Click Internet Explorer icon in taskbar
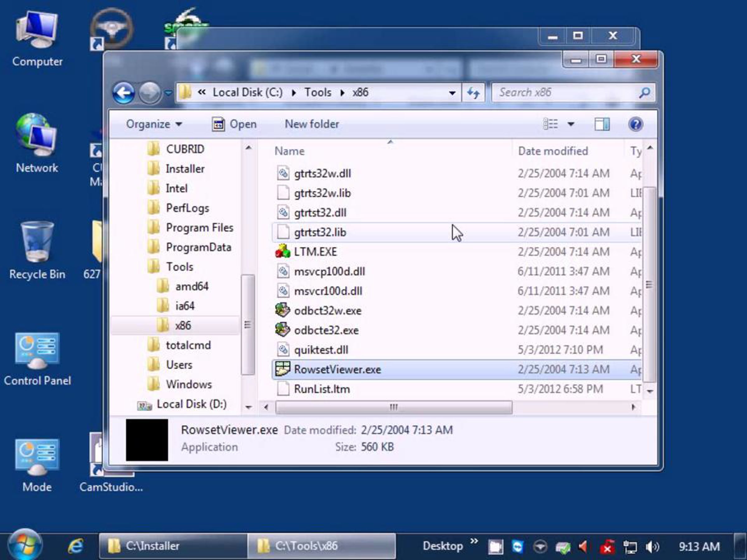This screenshot has width=747, height=560. [x=76, y=546]
